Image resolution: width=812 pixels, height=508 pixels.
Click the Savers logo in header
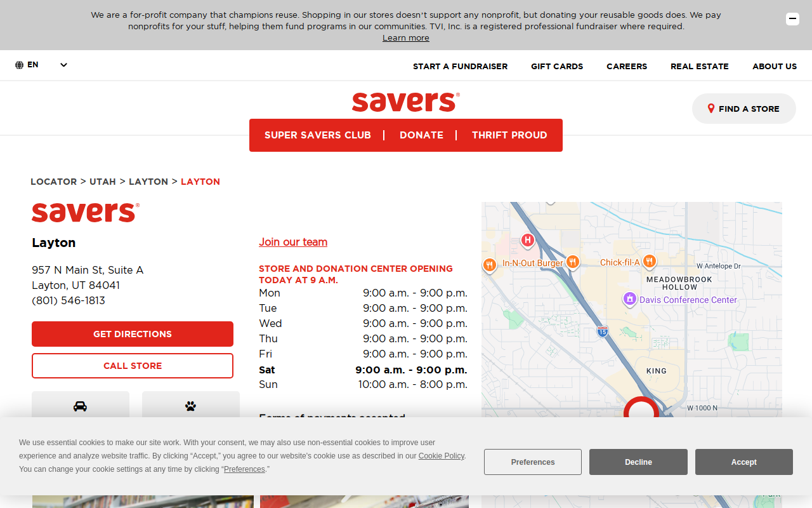tap(406, 102)
